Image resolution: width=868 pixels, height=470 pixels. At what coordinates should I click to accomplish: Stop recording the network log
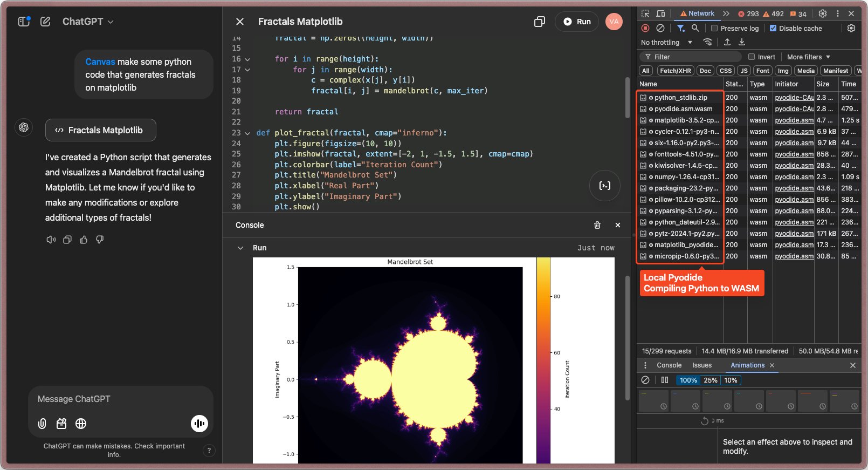645,28
